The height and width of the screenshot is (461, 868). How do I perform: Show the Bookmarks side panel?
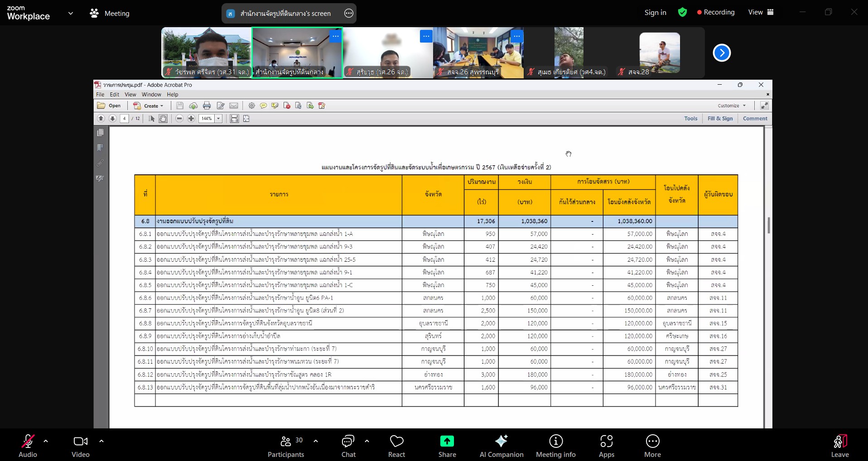point(101,148)
